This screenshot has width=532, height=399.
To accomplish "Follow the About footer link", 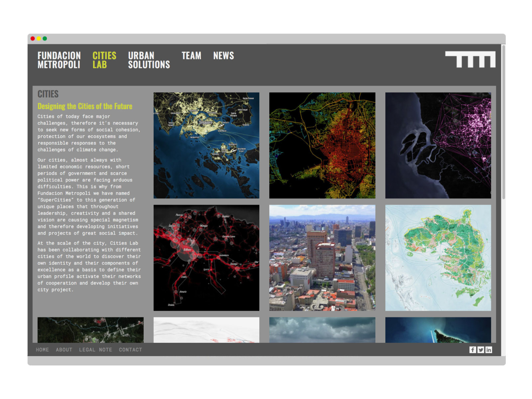I will point(64,350).
